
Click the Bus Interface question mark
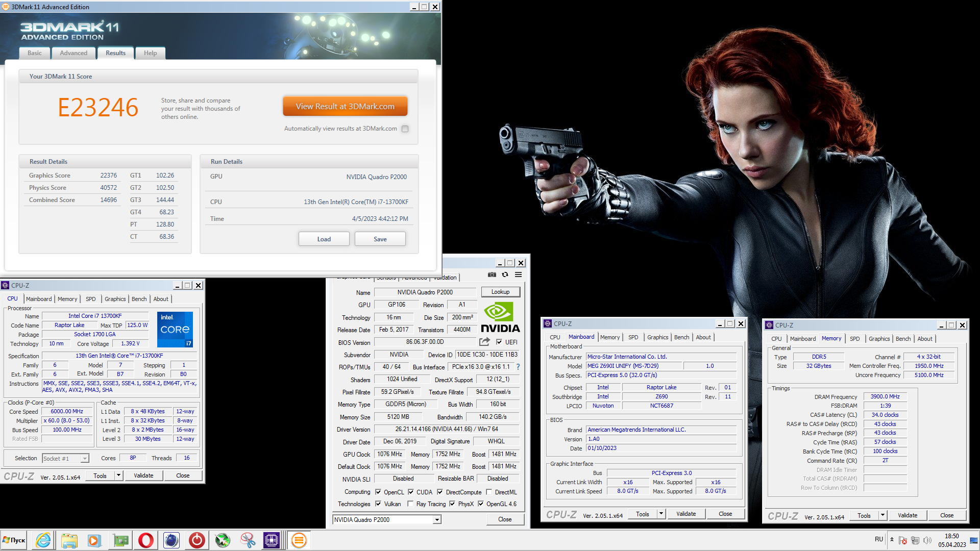(518, 367)
